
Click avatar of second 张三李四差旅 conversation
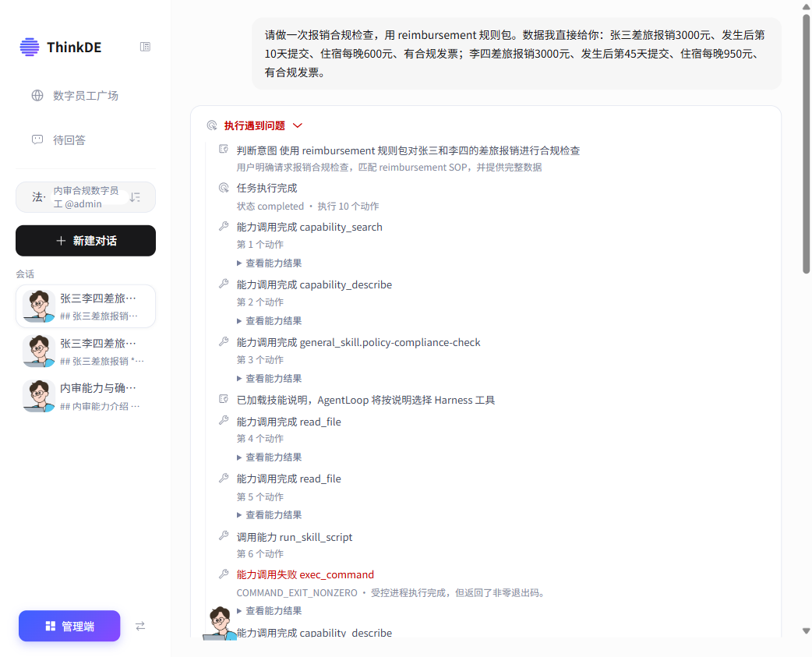[39, 351]
